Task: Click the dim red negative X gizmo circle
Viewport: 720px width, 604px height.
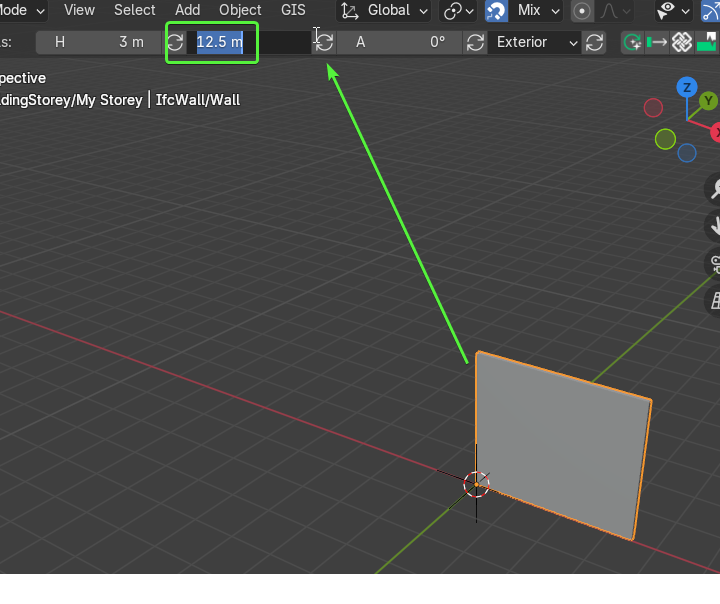Action: pos(653,108)
